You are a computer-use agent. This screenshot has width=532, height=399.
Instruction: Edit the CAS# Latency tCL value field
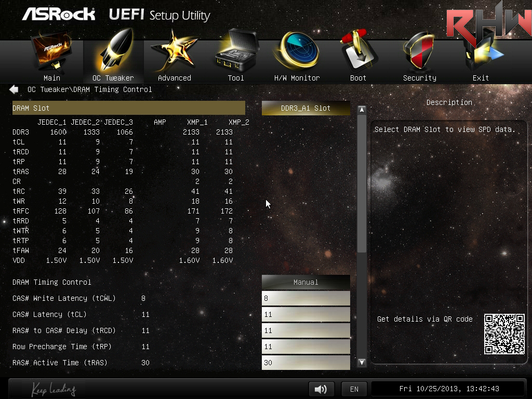(x=305, y=314)
